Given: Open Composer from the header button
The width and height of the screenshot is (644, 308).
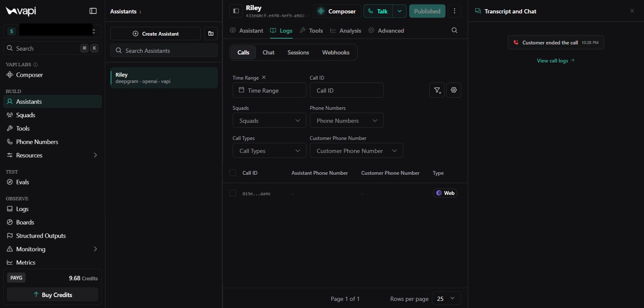Looking at the screenshot, I should coord(337,11).
